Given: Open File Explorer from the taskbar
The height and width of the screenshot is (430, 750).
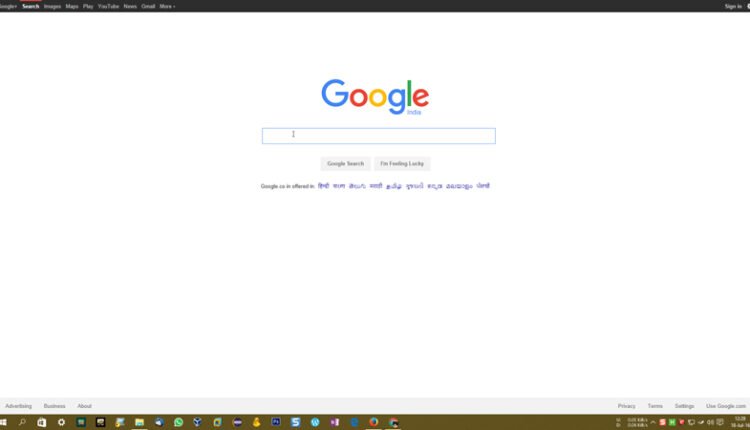Looking at the screenshot, I should click(139, 422).
